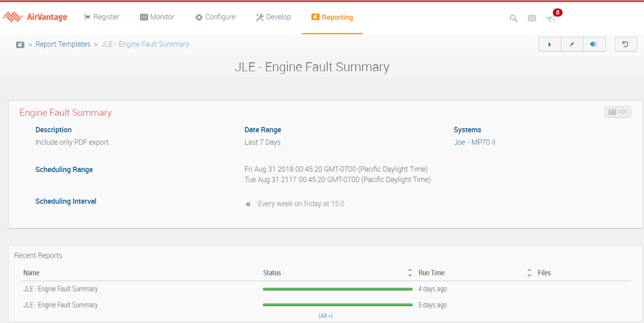Open the Monitor menu

tap(157, 17)
